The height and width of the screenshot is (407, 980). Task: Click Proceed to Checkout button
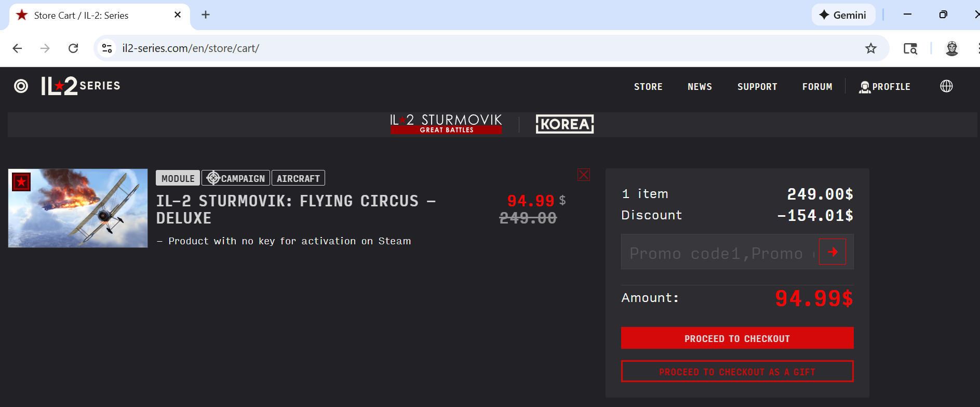737,338
